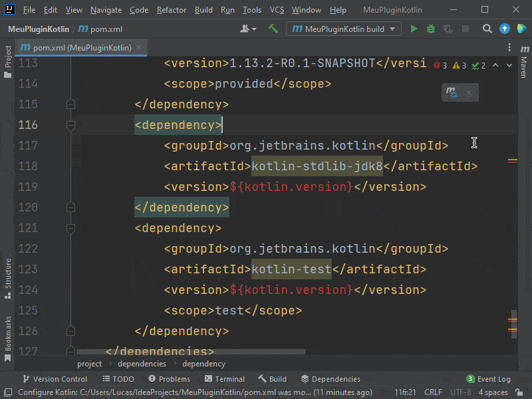Open the Project tool window
The width and height of the screenshot is (532, 399).
[8, 60]
